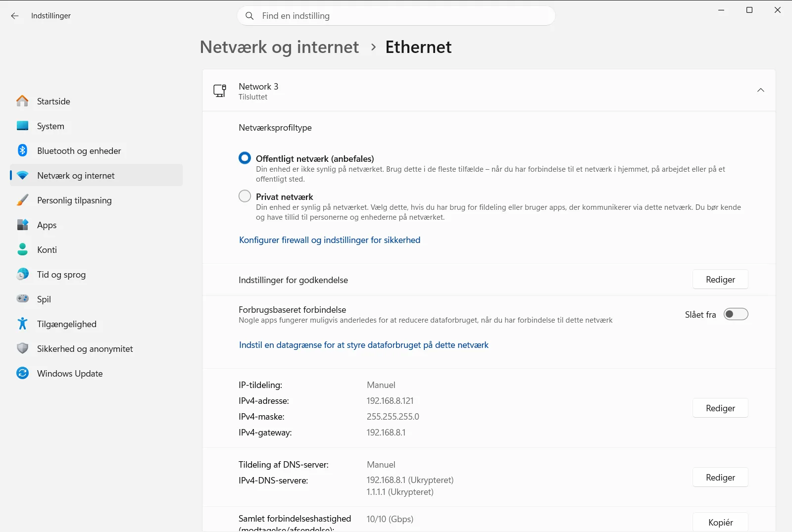This screenshot has width=792, height=532.
Task: Select Offentligt netværk radio button
Action: point(245,158)
